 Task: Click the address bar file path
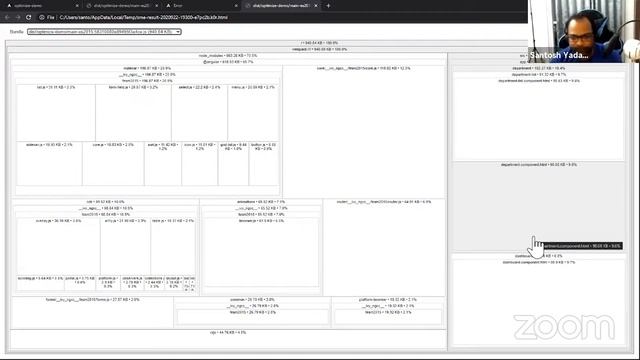[144, 18]
